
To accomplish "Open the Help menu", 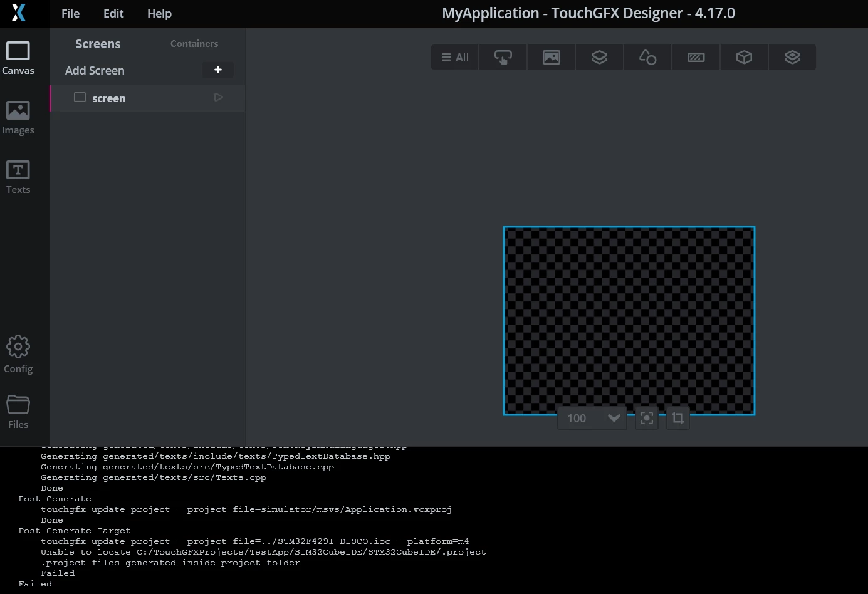I will tap(159, 13).
